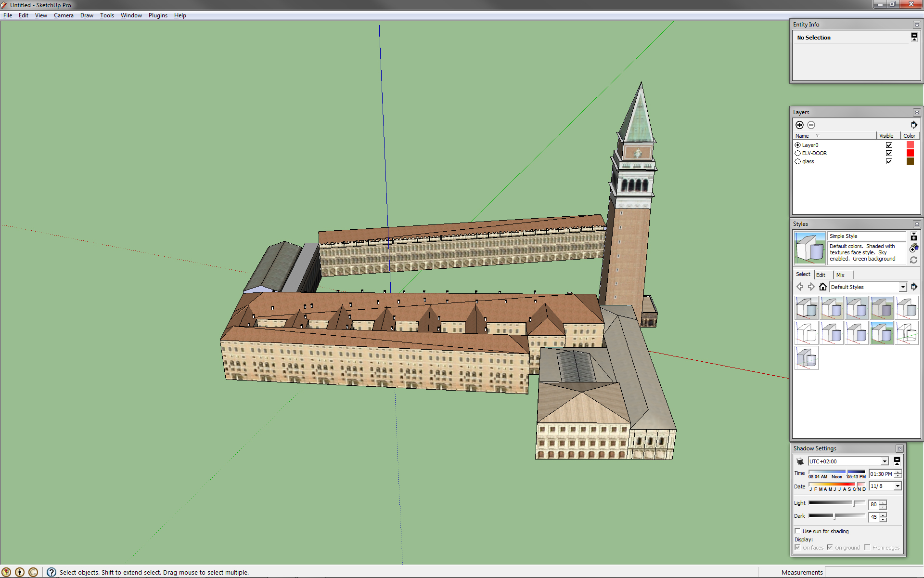Enable Use sun for shading
Screen dimensions: 924x578
[x=797, y=531]
